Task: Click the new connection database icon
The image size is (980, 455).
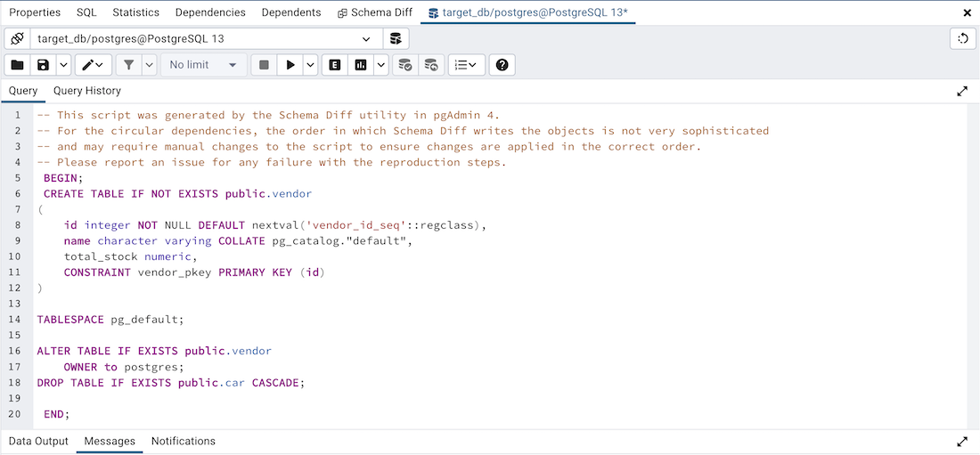Action: click(x=396, y=39)
